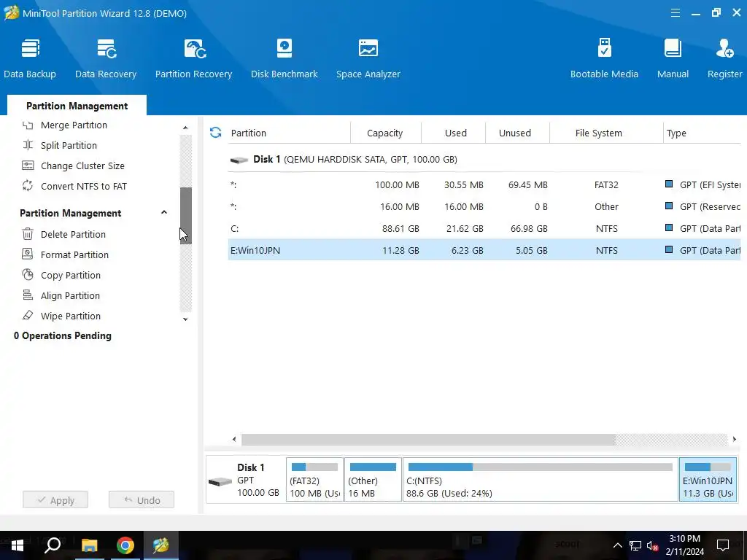Click the Disk 1 drive icon in disk map
Screen dimensions: 747x560
coord(220,482)
